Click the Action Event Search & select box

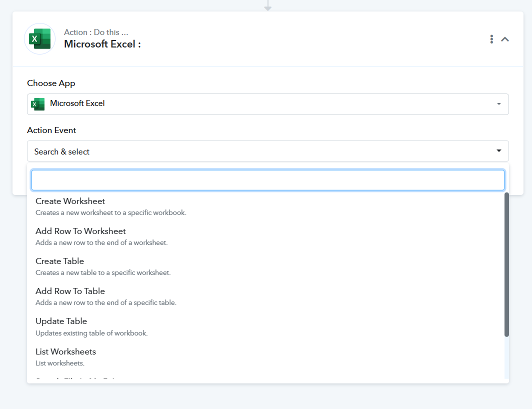tap(267, 151)
